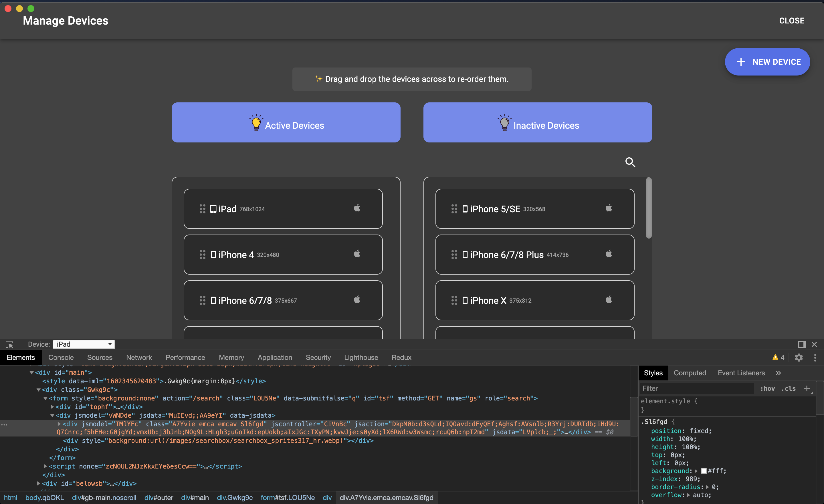
Task: Click the drag handle on iPhone 4 card
Action: coord(202,255)
